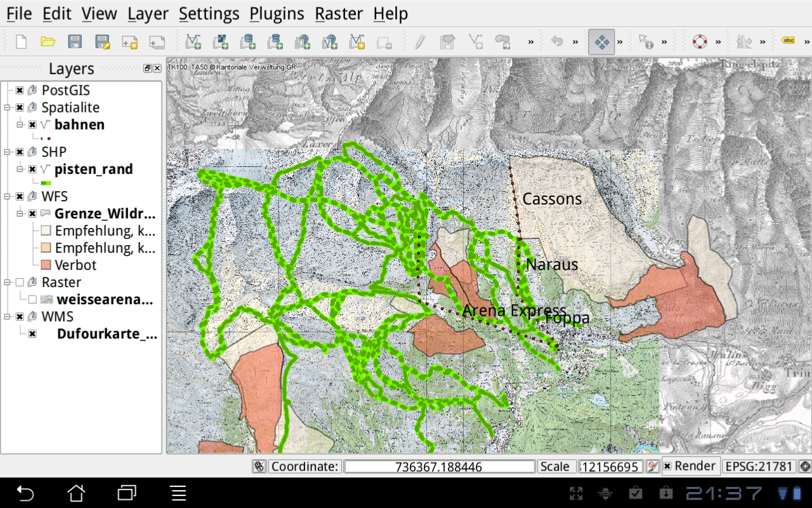Click the Save Project floppy icon
The image size is (812, 508).
pos(75,42)
